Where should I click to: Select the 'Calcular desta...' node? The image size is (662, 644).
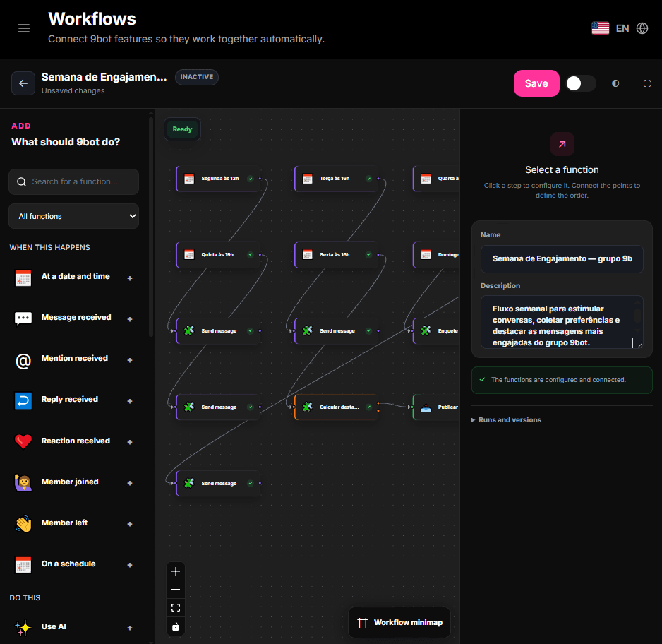(337, 407)
